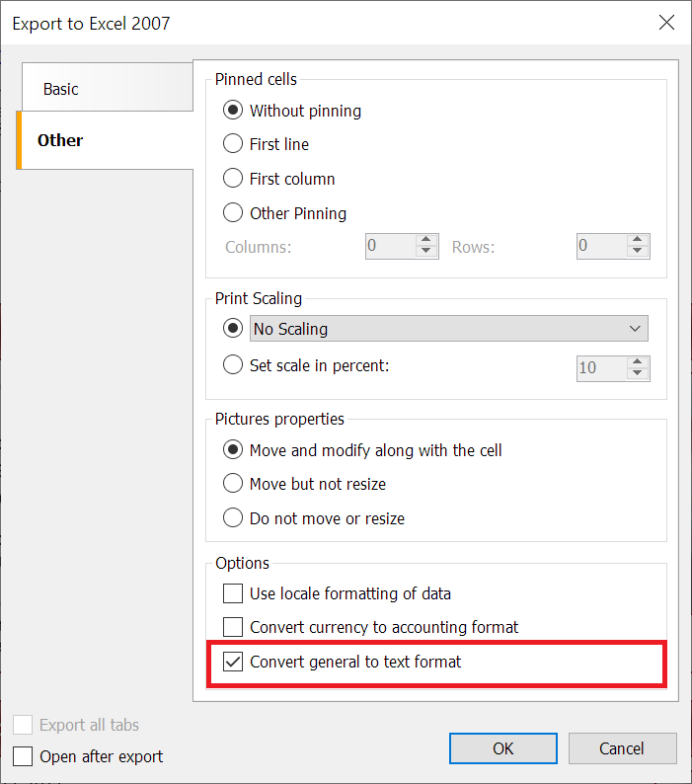This screenshot has height=784, width=692.
Task: Enable Use locale formatting of data
Action: (233, 594)
